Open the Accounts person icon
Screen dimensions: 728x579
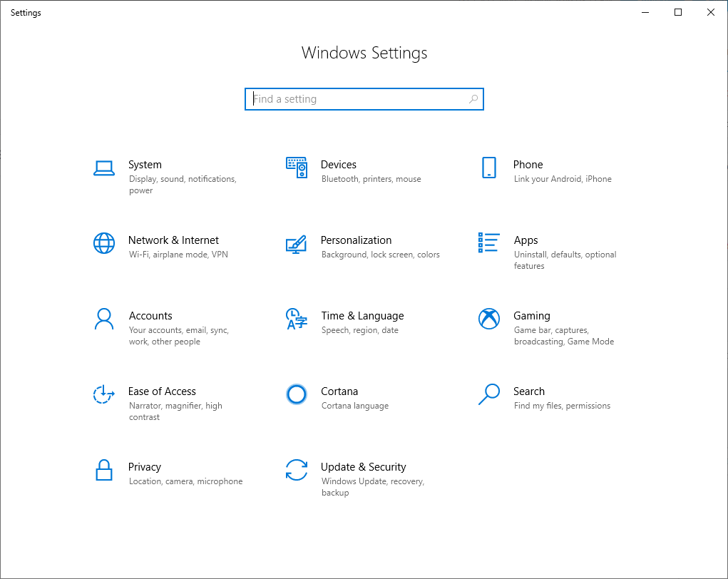(104, 319)
